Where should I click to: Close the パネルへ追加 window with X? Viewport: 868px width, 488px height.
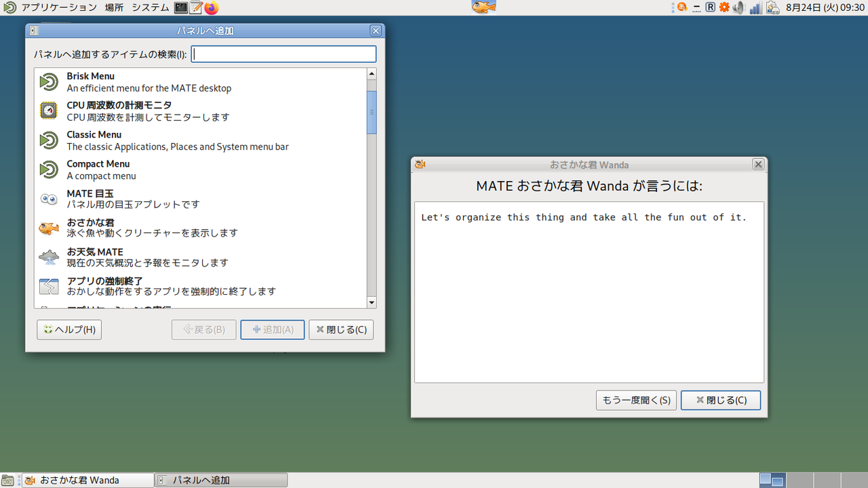click(376, 30)
